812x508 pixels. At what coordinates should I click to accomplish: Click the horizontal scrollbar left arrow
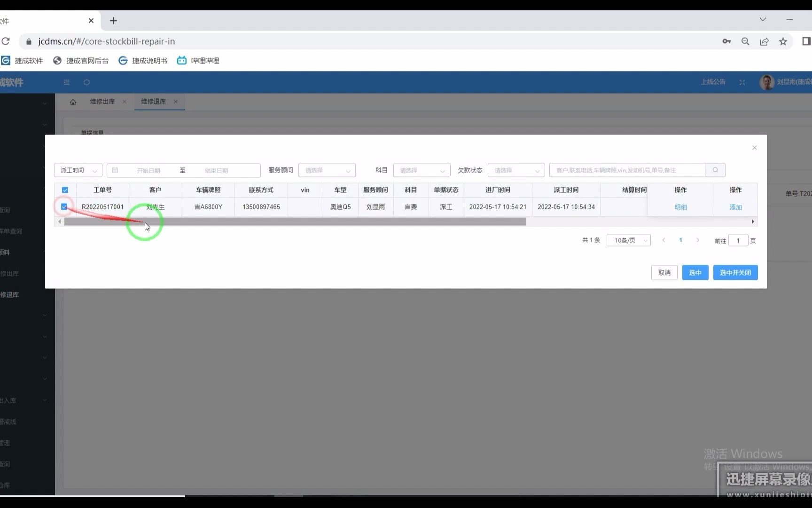[x=59, y=222]
